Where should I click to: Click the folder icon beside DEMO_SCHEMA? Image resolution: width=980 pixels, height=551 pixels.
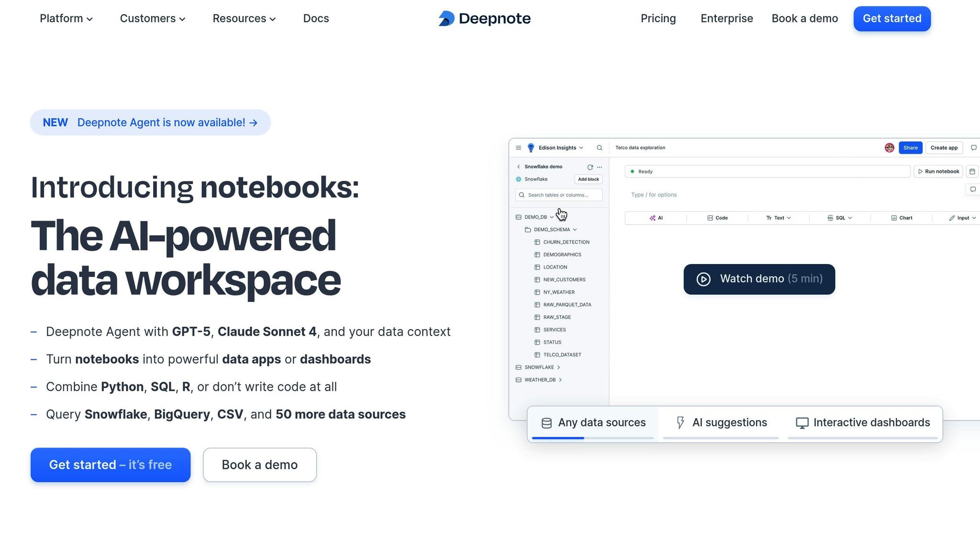point(528,230)
